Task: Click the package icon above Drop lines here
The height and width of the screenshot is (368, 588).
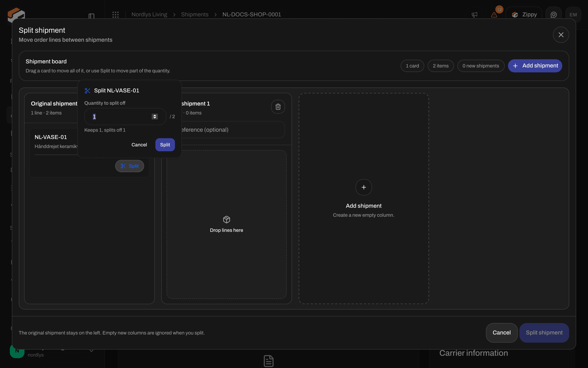Action: pos(226,220)
